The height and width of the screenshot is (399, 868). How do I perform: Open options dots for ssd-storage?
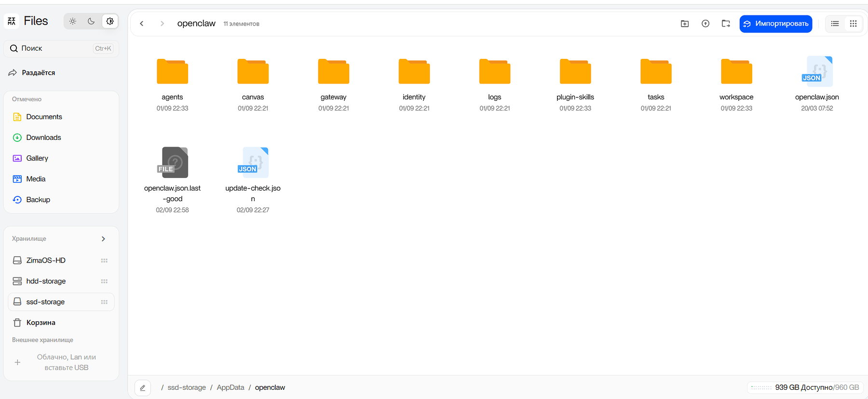(104, 302)
